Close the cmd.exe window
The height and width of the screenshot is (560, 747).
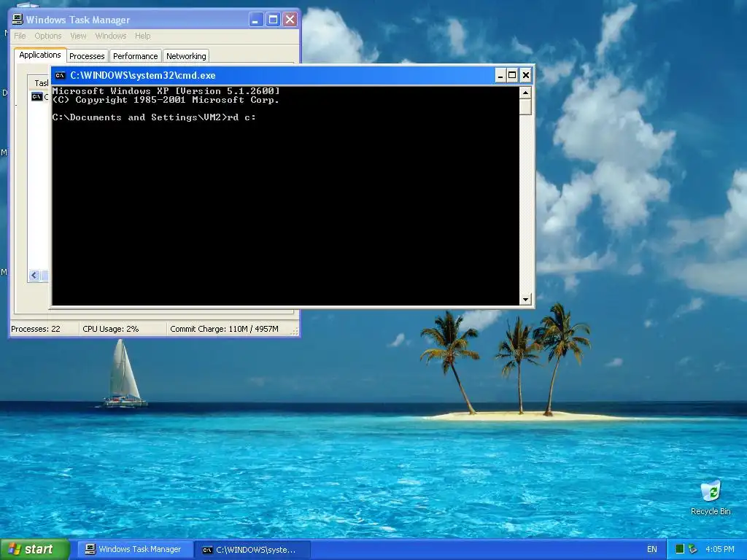pyautogui.click(x=526, y=75)
